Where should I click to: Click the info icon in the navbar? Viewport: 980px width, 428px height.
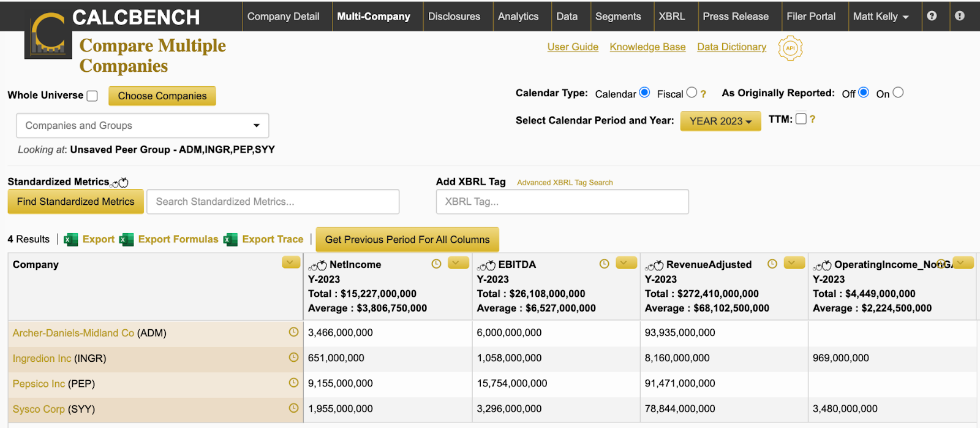coord(960,16)
